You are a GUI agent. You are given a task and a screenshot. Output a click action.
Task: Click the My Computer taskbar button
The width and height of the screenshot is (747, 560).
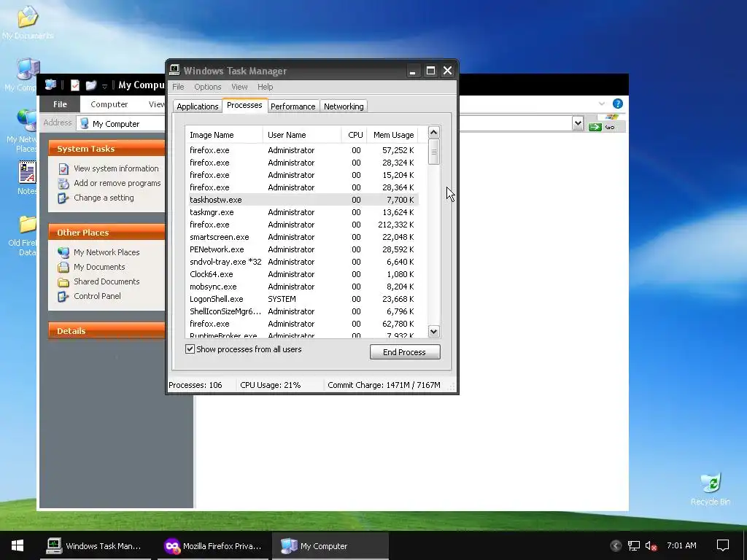point(330,545)
